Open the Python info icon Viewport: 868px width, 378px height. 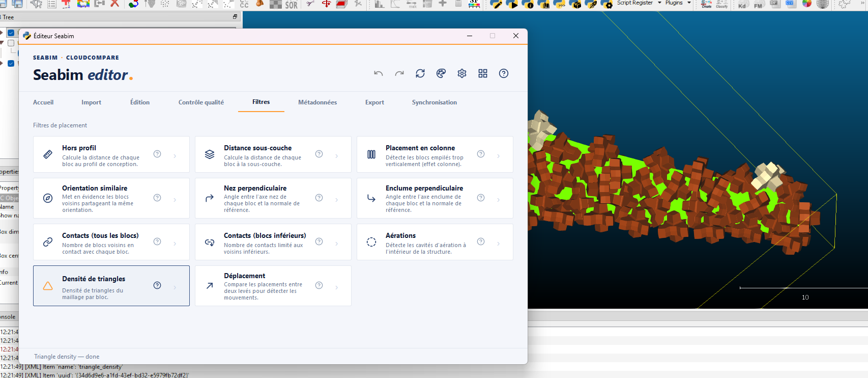click(x=528, y=4)
